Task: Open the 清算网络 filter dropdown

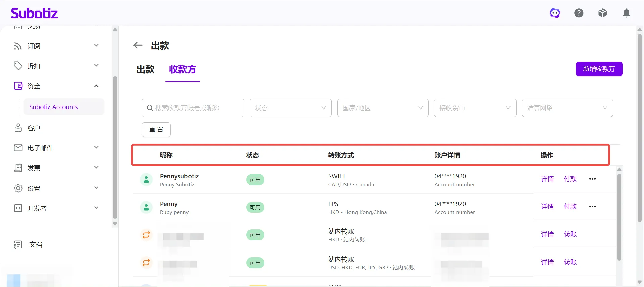Action: [x=567, y=108]
